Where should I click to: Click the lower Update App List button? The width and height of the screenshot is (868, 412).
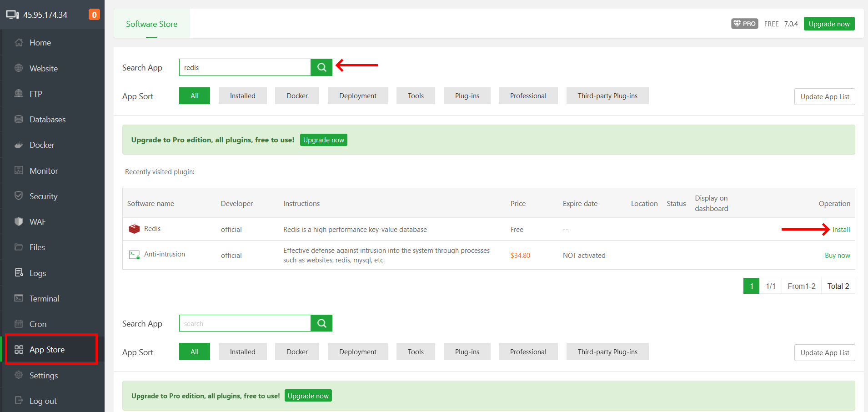[x=825, y=352]
